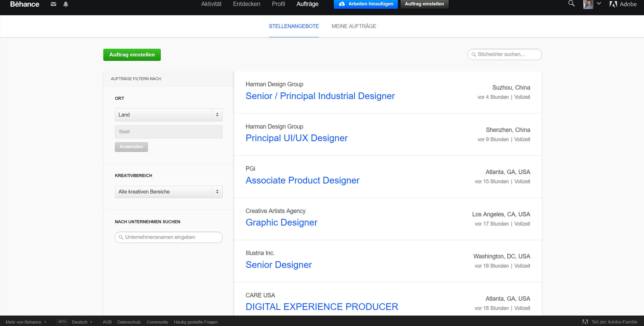644x326 pixels.
Task: Open the Entdecken menu item
Action: (x=247, y=4)
